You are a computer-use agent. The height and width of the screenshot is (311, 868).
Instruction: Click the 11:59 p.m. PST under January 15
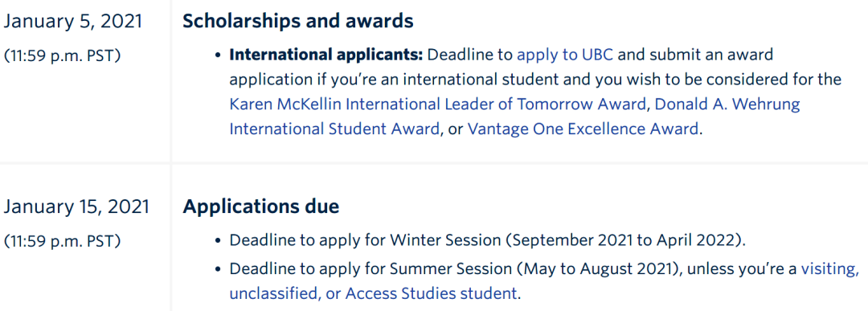(x=63, y=241)
